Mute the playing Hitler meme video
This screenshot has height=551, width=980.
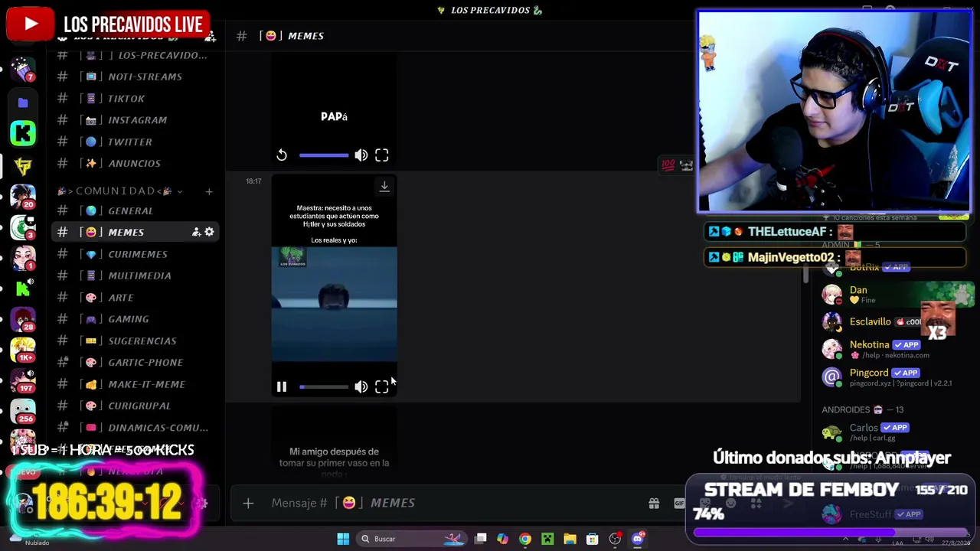pyautogui.click(x=361, y=387)
